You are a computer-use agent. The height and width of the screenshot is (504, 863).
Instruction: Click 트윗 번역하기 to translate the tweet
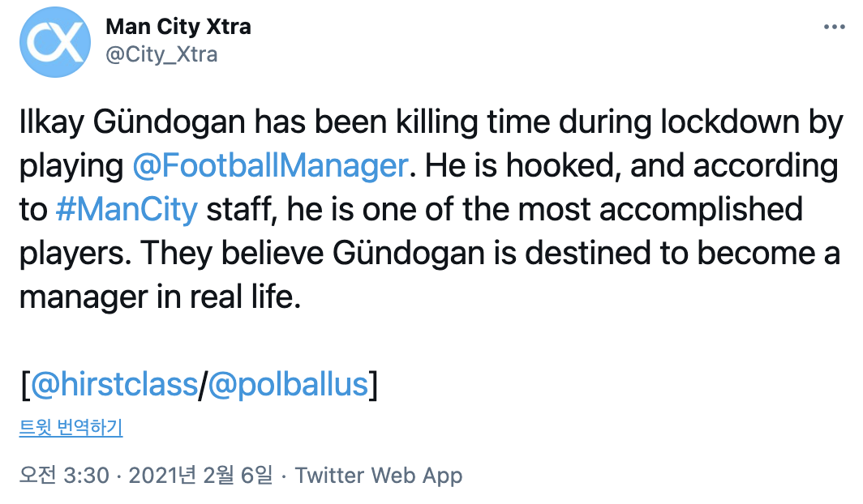point(71,427)
